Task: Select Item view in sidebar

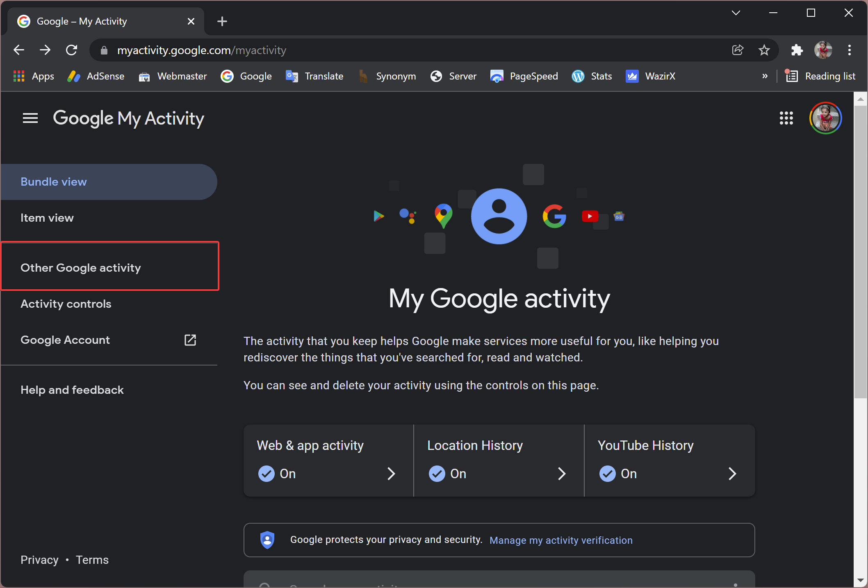Action: [109, 218]
